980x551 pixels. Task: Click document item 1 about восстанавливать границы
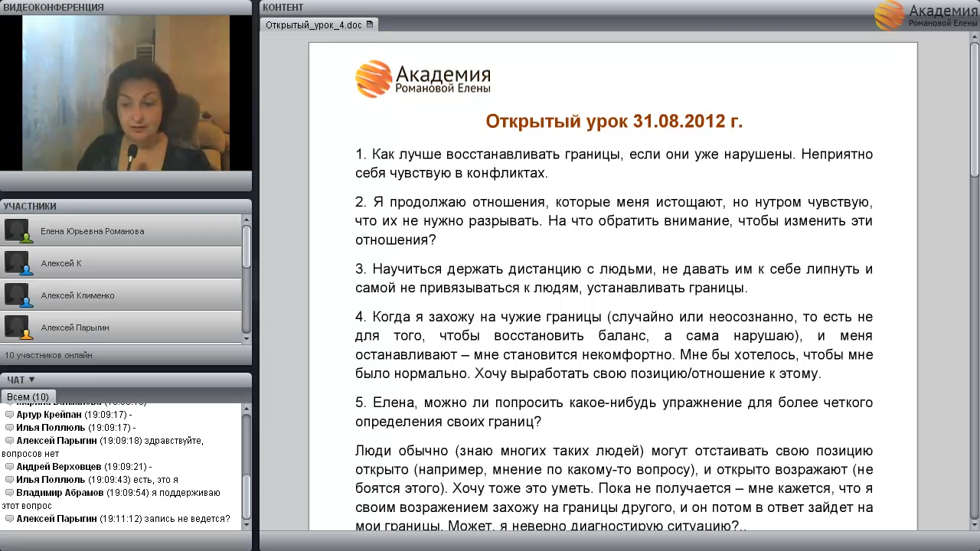point(614,164)
